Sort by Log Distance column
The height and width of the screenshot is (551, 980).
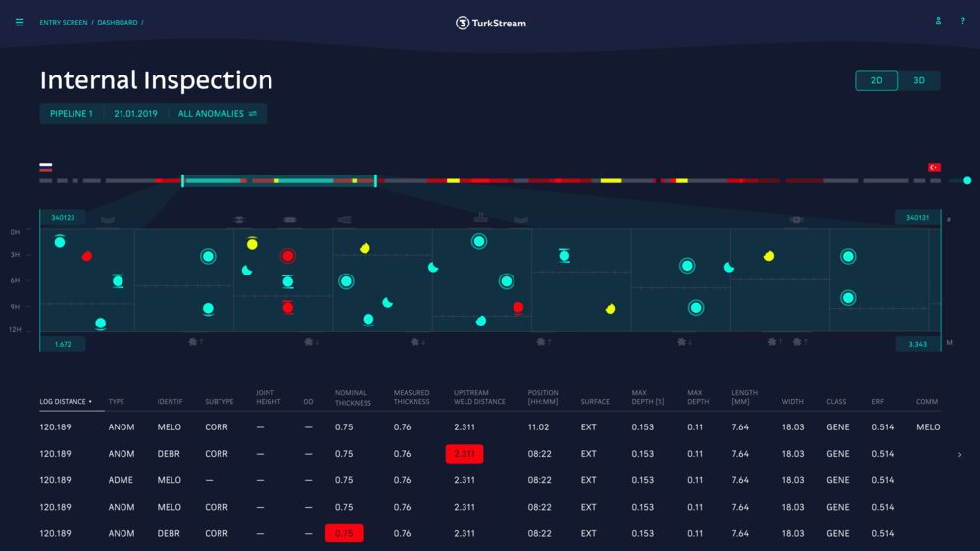(67, 401)
